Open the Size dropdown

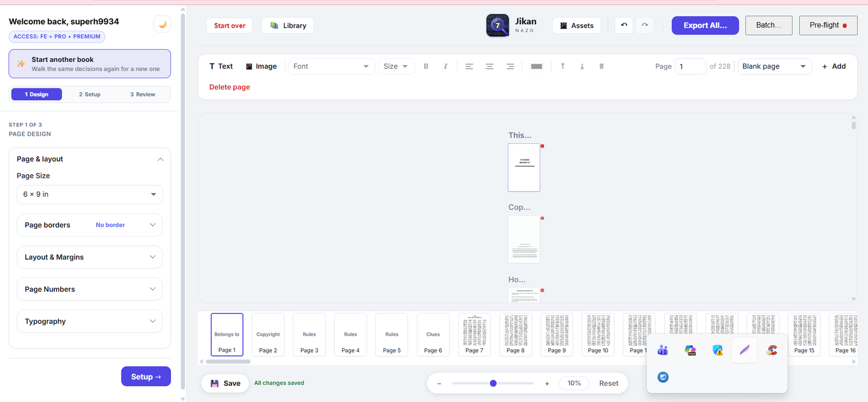click(396, 66)
